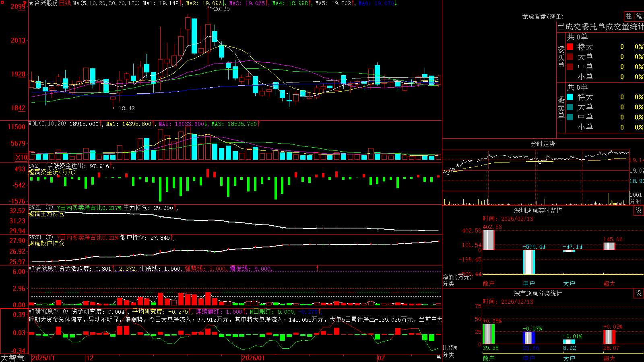Click the 委卖单 section label
Image resolution: width=644 pixels, height=362 pixels.
click(561, 107)
